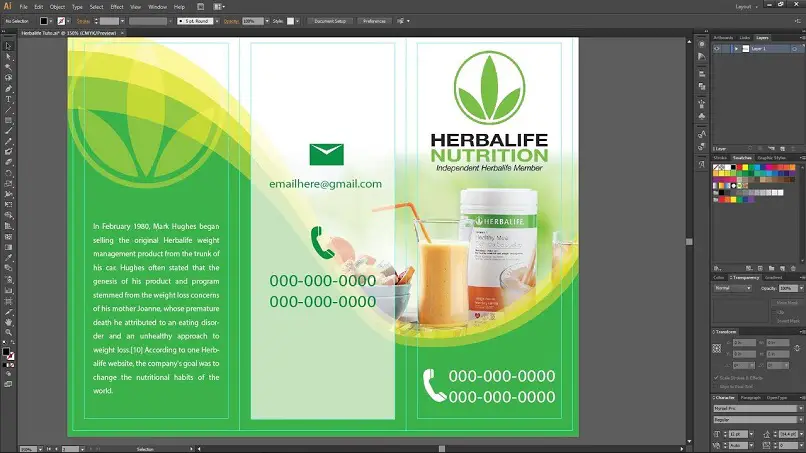
Task: Switch to the Graphic Styles tab
Action: (x=772, y=158)
